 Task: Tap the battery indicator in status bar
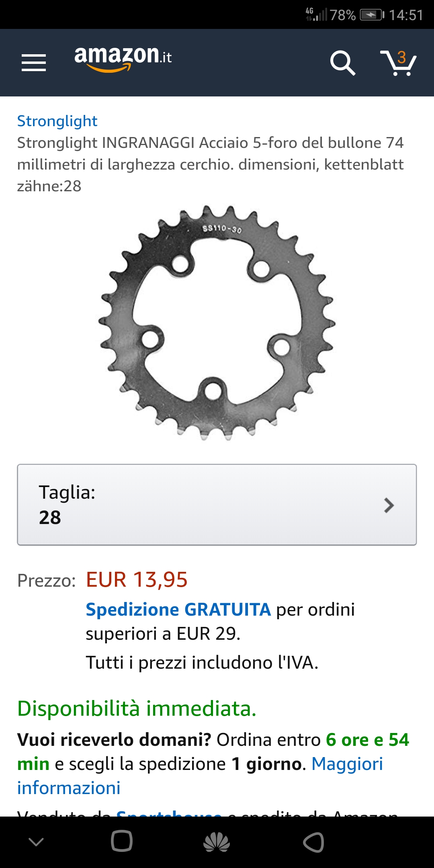pyautogui.click(x=372, y=15)
